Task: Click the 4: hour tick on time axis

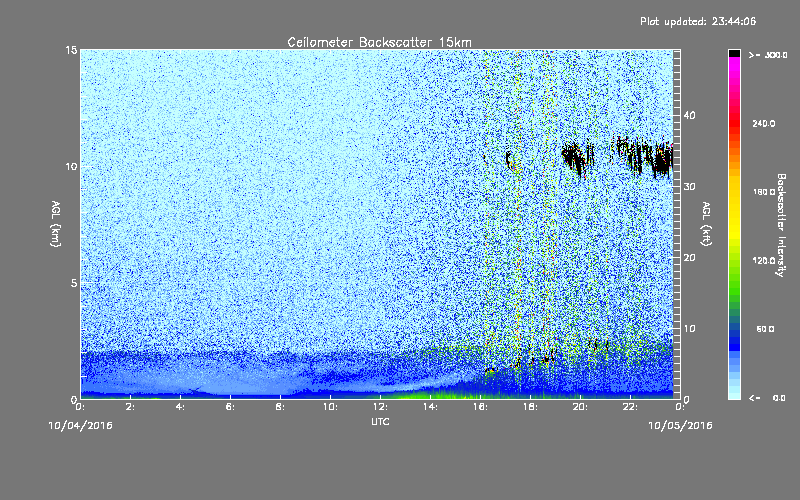Action: [x=180, y=407]
